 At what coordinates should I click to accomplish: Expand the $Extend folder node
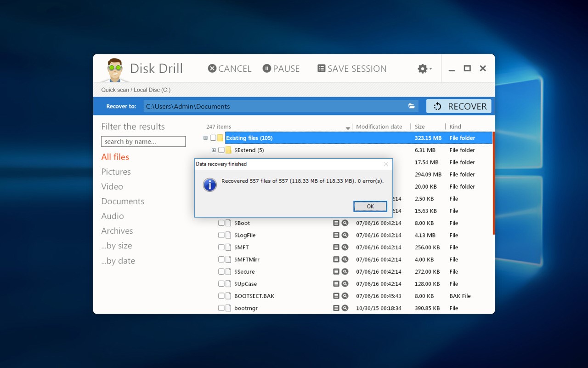[214, 150]
